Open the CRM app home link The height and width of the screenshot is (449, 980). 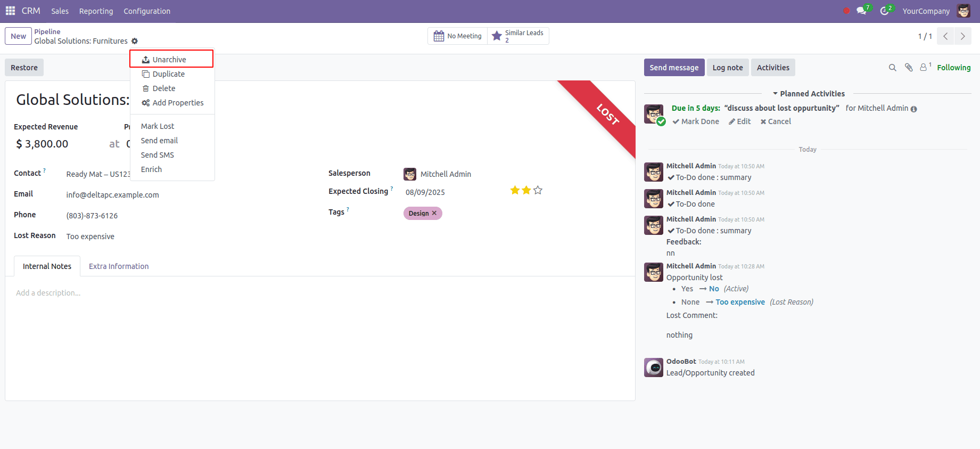point(31,11)
